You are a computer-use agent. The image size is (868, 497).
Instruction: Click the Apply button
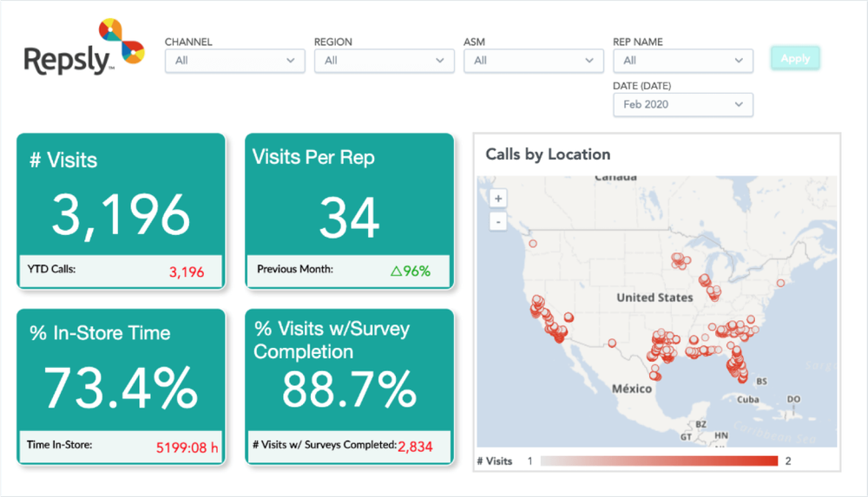pos(795,58)
